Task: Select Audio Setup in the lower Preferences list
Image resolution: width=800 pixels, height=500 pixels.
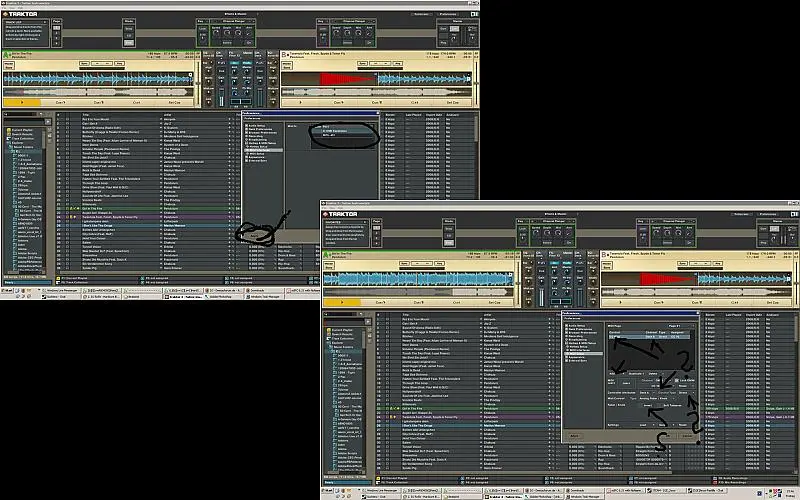Action: 578,325
